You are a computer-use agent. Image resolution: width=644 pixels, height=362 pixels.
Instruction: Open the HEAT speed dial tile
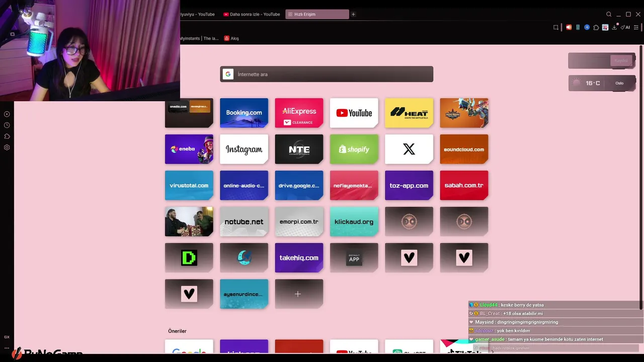(x=409, y=113)
